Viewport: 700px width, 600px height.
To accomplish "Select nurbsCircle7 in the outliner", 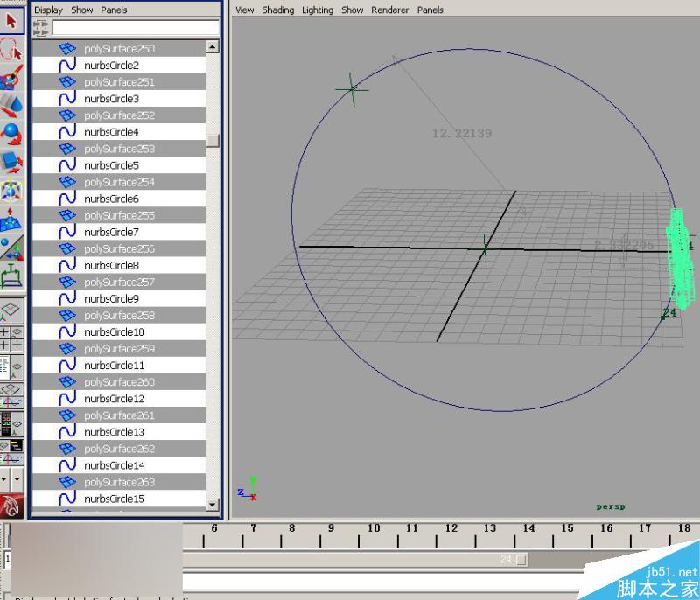I will click(119, 232).
